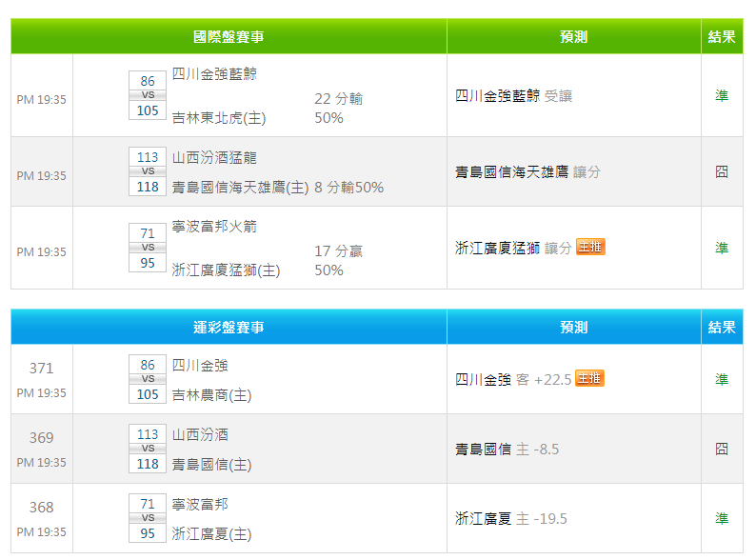
Task: Click the 國際盤賽事 table header
Action: [229, 36]
